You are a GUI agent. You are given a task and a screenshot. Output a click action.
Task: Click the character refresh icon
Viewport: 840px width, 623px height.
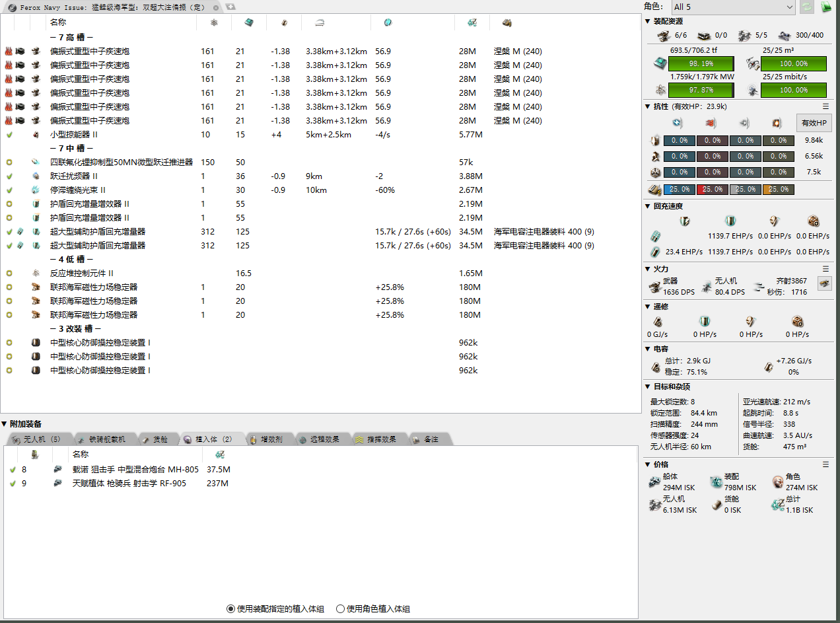(x=807, y=7)
